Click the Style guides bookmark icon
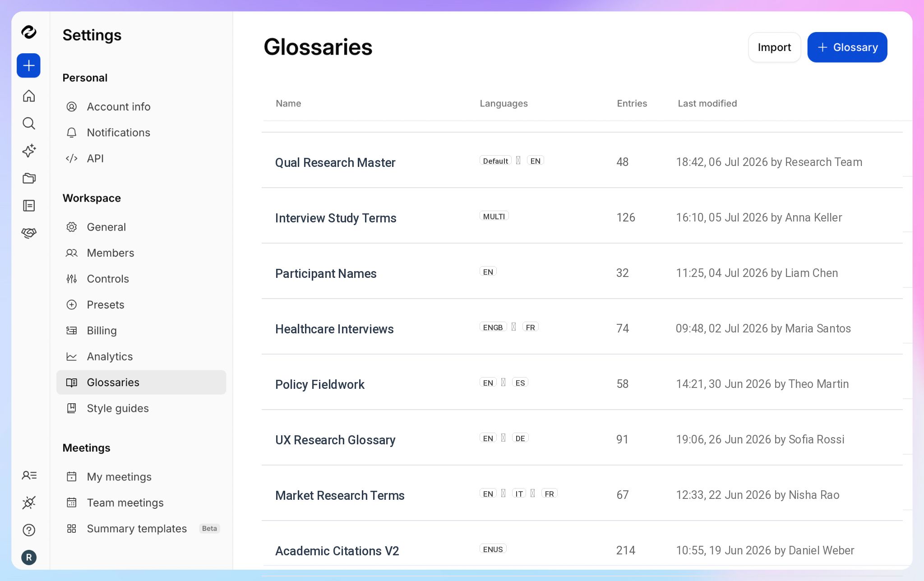The width and height of the screenshot is (924, 581). point(72,408)
